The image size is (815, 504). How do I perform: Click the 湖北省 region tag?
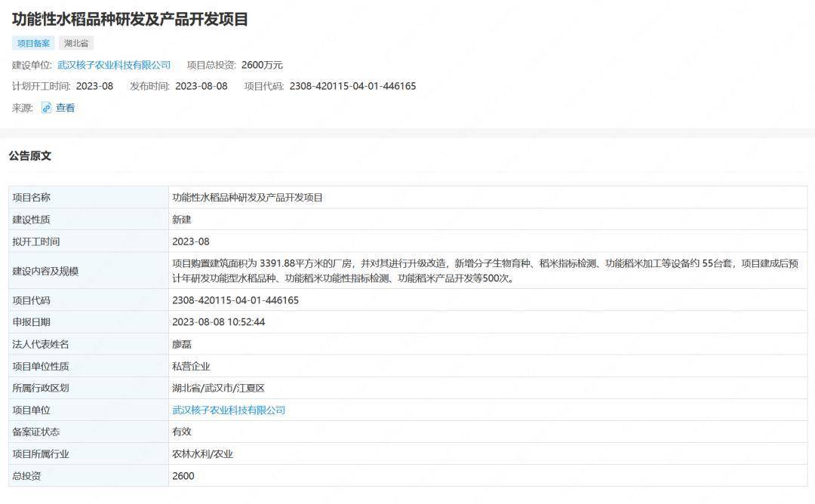pos(76,44)
